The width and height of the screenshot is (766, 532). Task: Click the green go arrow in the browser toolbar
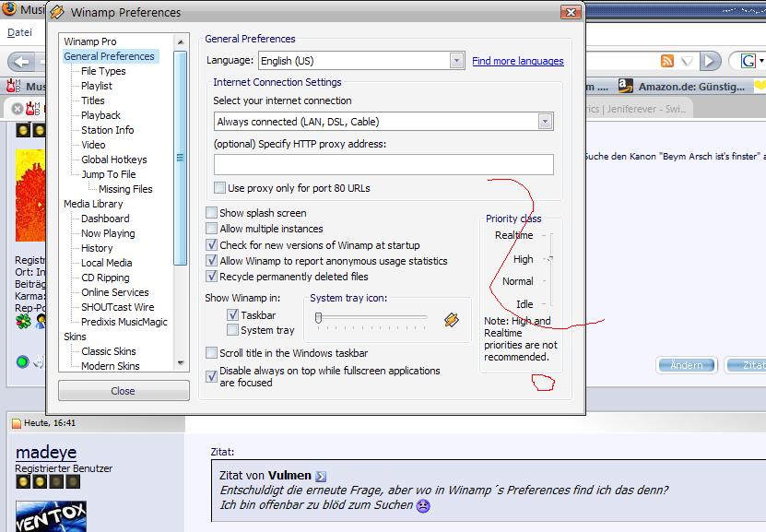710,61
